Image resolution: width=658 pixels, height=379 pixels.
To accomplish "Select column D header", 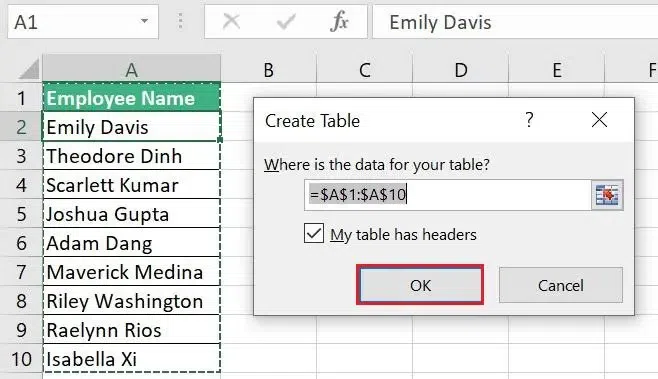I will click(x=461, y=69).
